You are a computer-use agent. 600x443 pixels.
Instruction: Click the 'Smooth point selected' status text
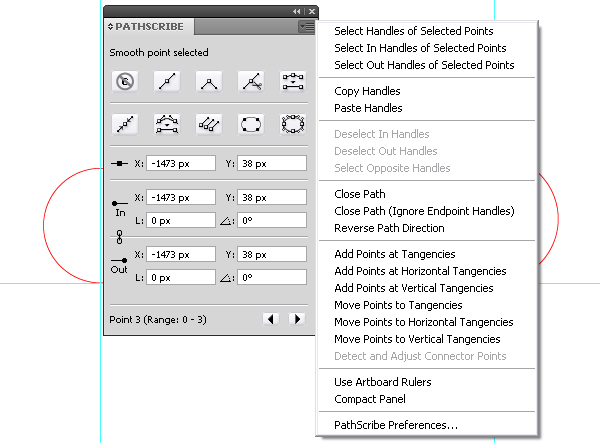159,52
